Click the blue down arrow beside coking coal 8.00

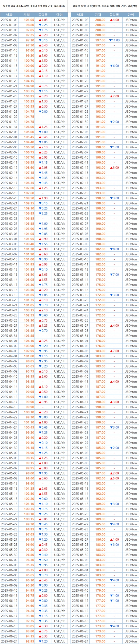(x=111, y=249)
